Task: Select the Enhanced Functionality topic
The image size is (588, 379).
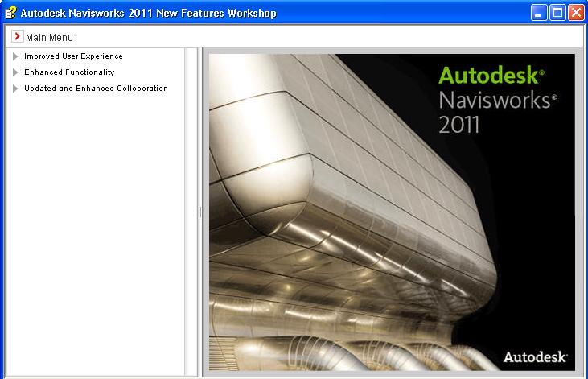Action: click(x=69, y=72)
